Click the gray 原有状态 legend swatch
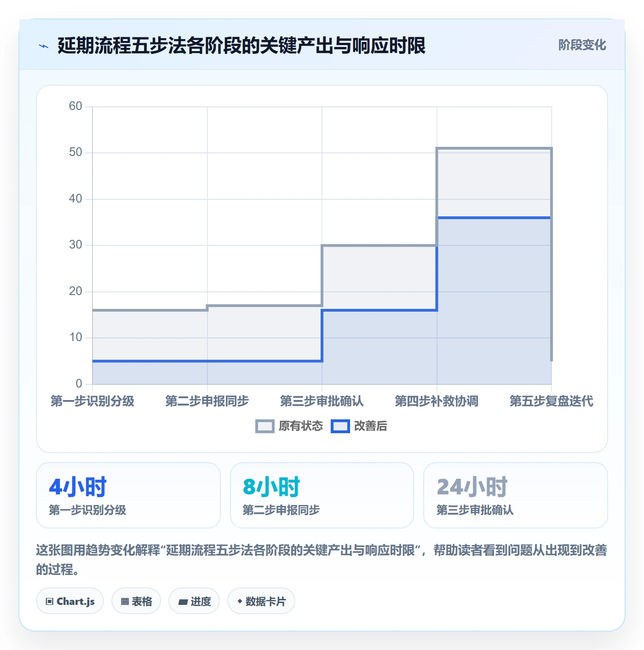This screenshot has height=650, width=644. click(x=265, y=426)
